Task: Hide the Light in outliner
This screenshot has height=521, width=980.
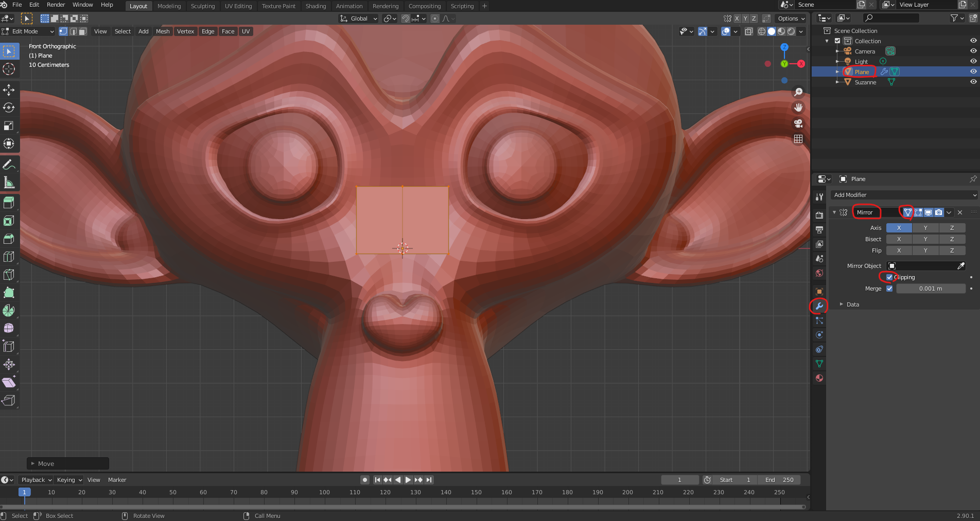Action: 973,61
